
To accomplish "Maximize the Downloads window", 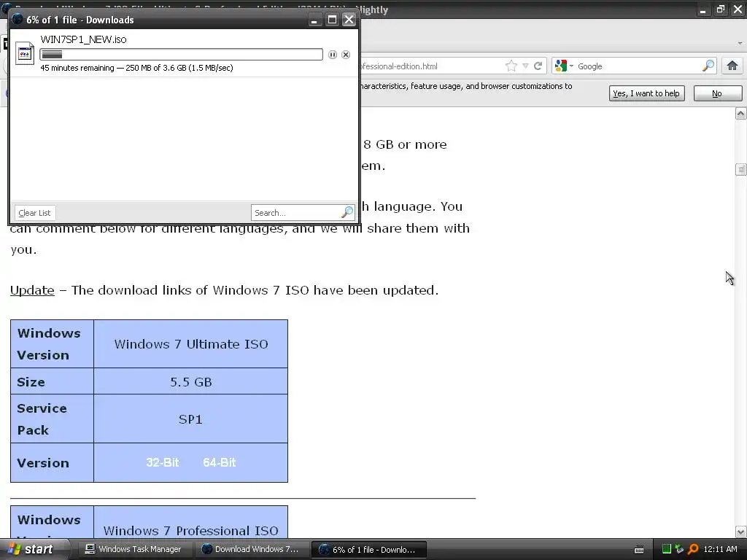I will pyautogui.click(x=332, y=20).
